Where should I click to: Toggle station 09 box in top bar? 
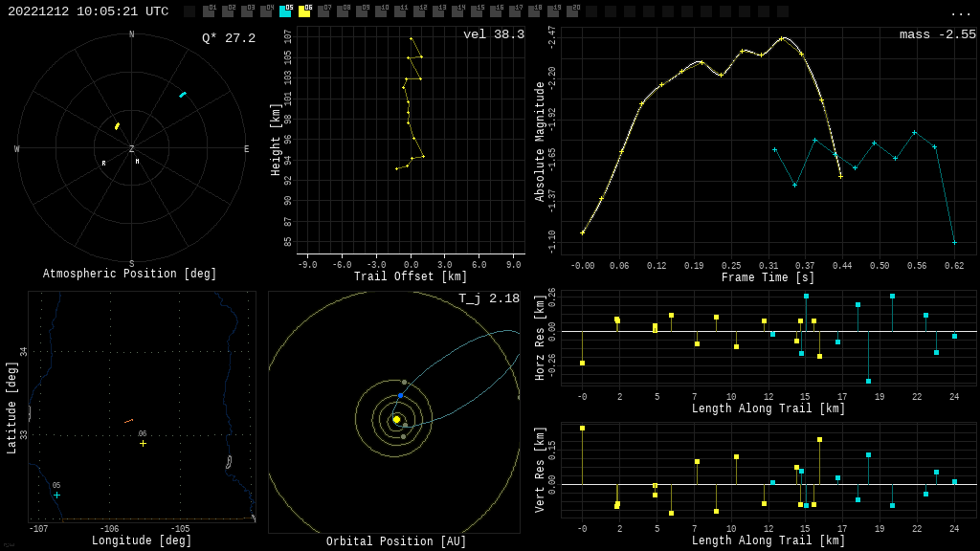tap(361, 11)
